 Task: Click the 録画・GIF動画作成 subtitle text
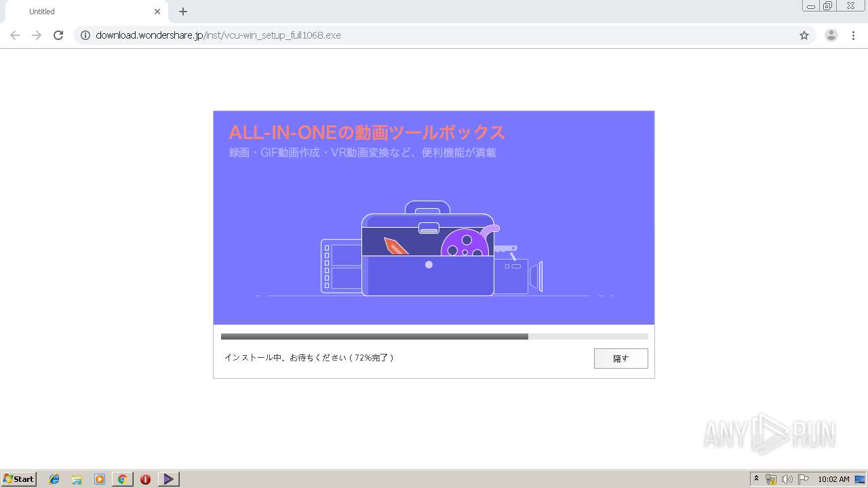[363, 152]
